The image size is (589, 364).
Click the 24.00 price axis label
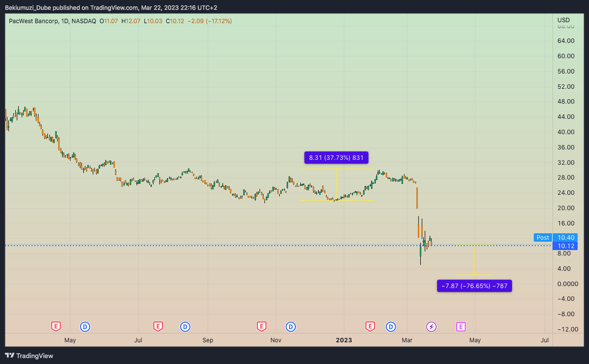tap(566, 193)
